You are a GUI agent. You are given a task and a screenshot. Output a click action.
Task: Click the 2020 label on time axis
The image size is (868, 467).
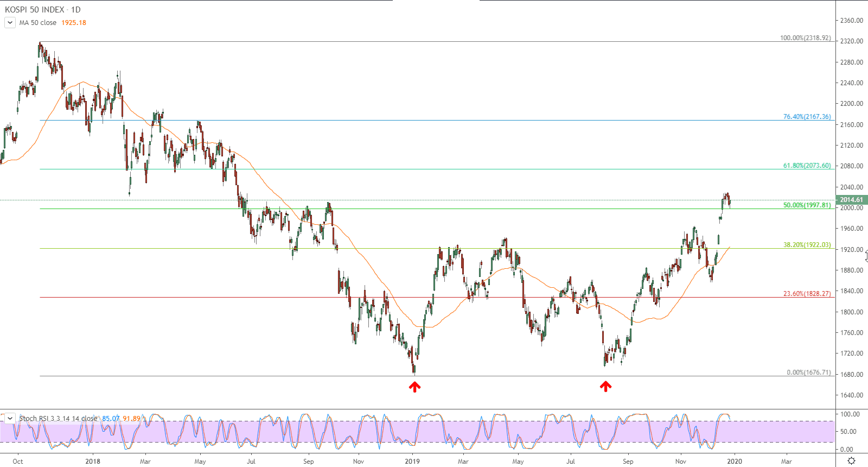(735, 462)
